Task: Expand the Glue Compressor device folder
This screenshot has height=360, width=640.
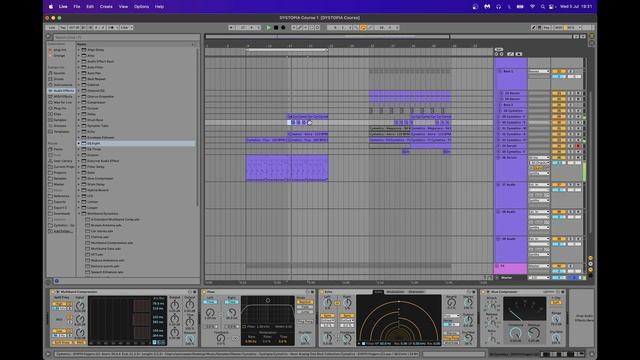Action: point(79,178)
